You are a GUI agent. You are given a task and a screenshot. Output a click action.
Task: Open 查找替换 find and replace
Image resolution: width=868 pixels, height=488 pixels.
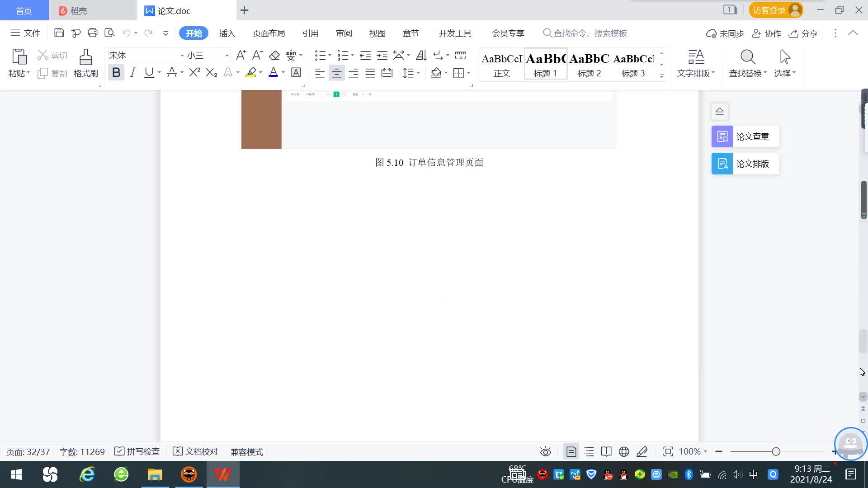click(x=748, y=63)
